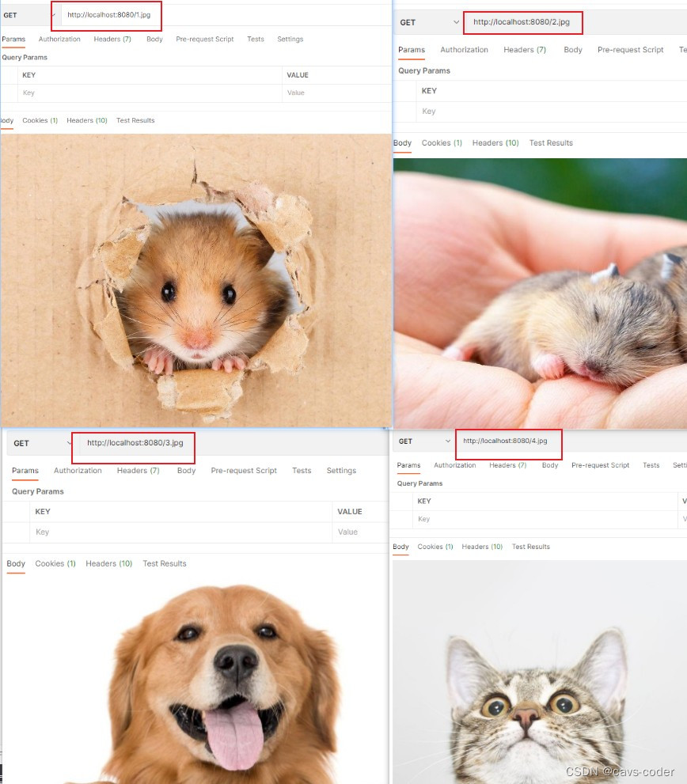Open Tests tab in the 4.jpg request
The width and height of the screenshot is (687, 784).
coord(651,465)
